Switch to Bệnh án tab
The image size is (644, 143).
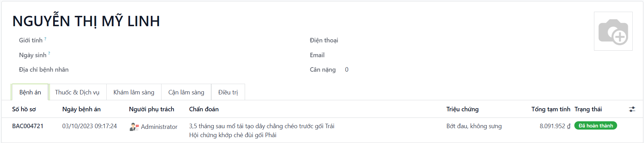coord(30,92)
